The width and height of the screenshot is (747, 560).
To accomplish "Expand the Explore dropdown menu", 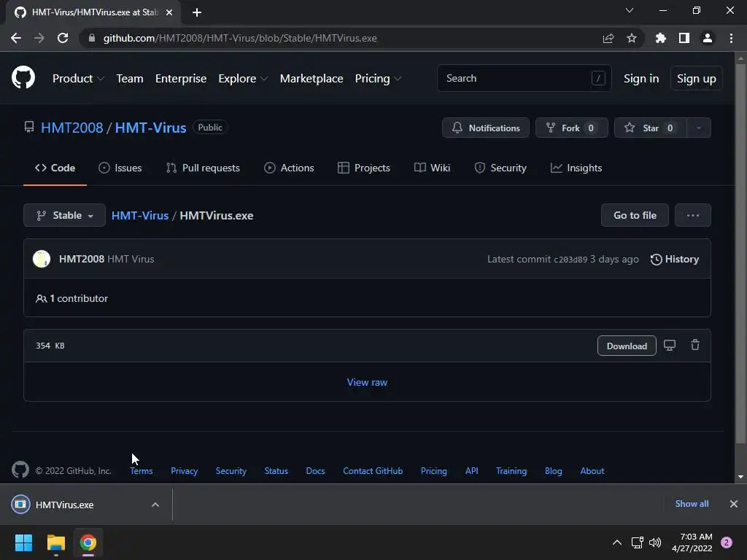I will coord(243,79).
